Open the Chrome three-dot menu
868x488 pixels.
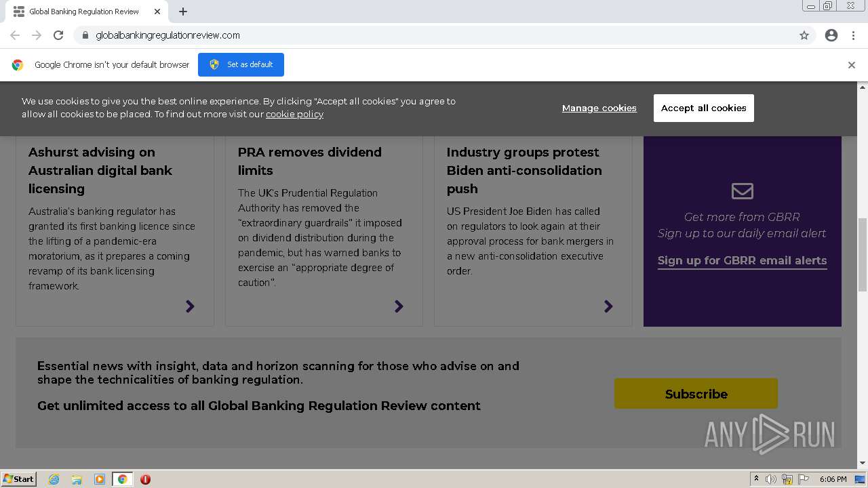point(853,35)
